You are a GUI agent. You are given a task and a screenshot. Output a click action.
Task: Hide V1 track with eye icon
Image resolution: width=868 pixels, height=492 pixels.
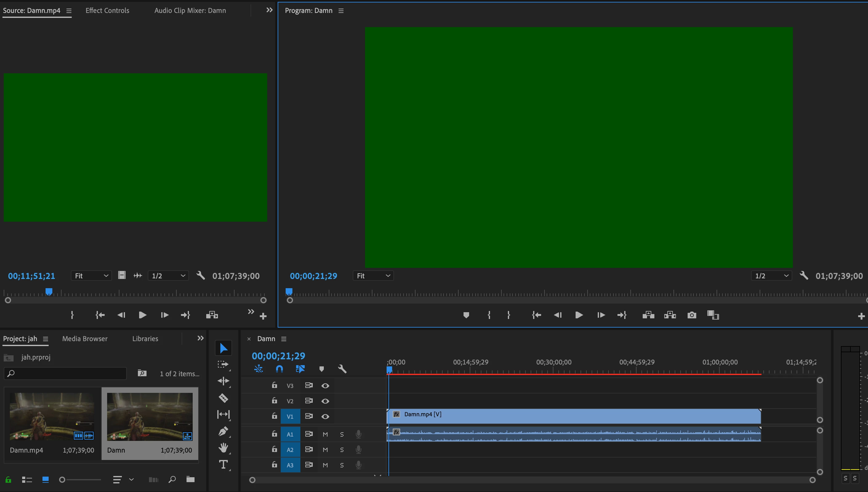[325, 416]
